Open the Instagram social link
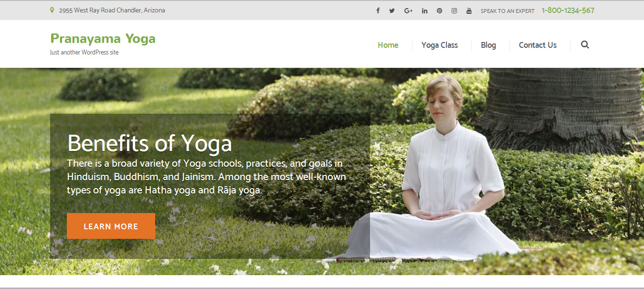 click(x=454, y=11)
